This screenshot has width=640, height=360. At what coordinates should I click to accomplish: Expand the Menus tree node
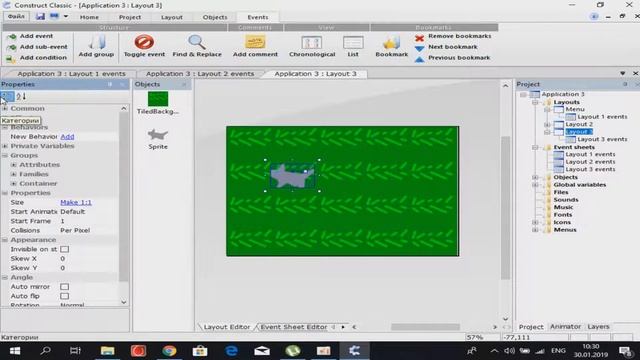pos(535,230)
